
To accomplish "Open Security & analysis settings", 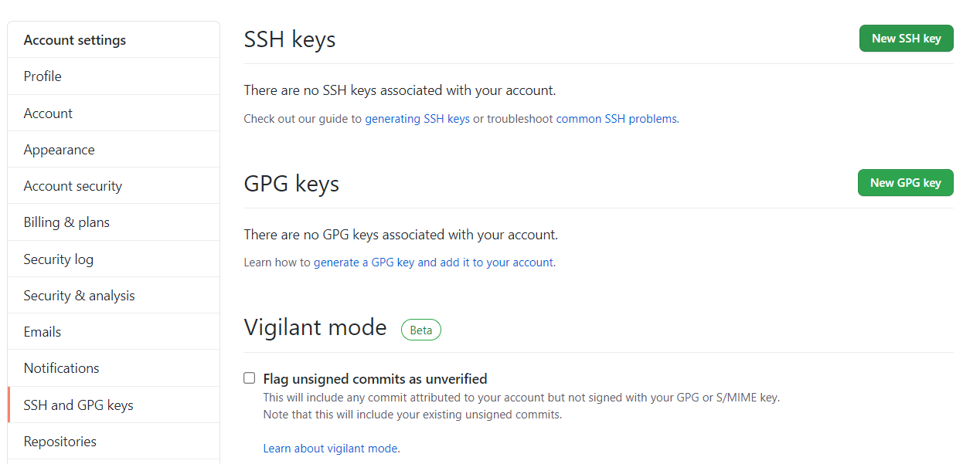I will [79, 296].
